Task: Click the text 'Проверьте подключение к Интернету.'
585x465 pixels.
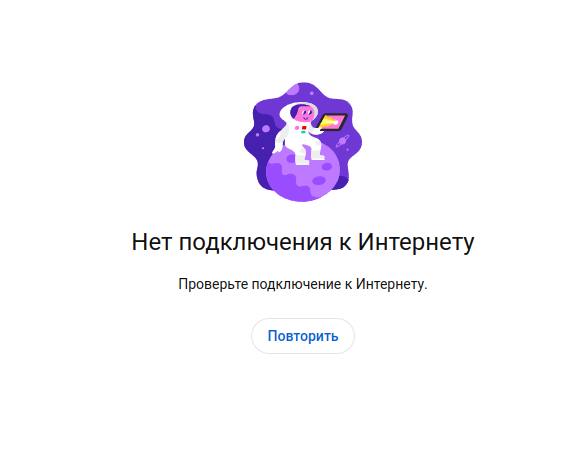Action: [303, 284]
